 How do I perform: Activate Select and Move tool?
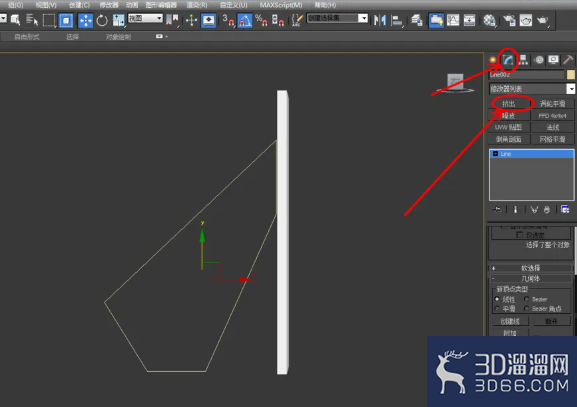click(85, 20)
